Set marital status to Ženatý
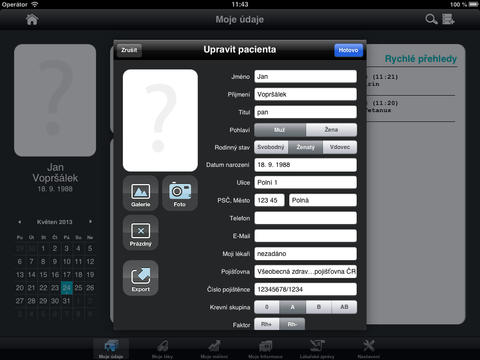 306,147
